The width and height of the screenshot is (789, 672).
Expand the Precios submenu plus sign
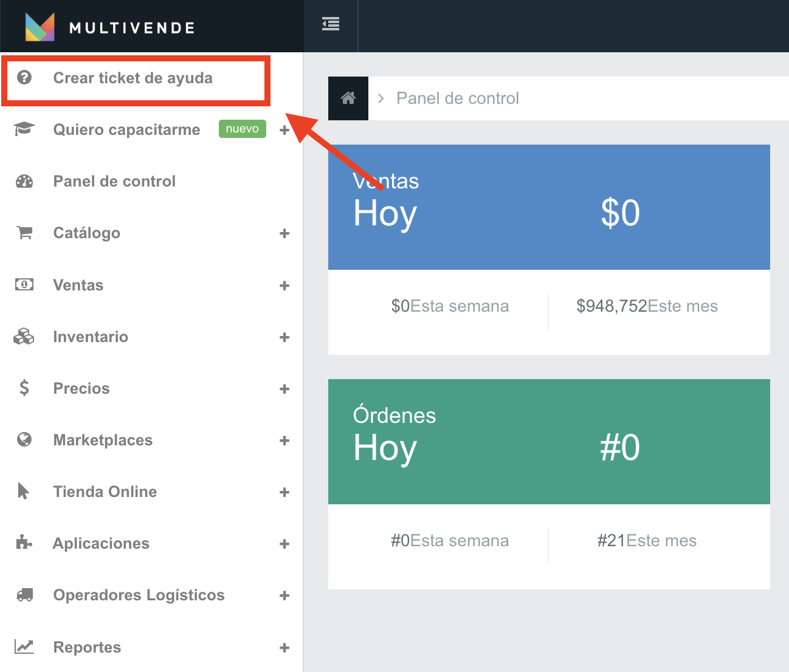pos(284,389)
